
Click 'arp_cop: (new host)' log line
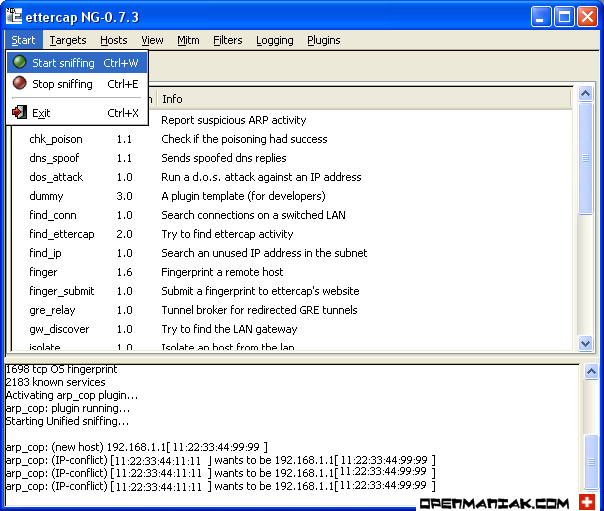[136, 447]
